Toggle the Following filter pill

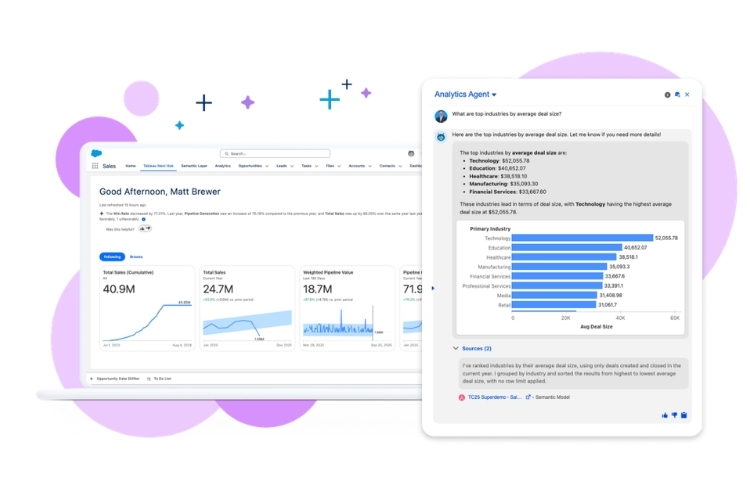[111, 256]
